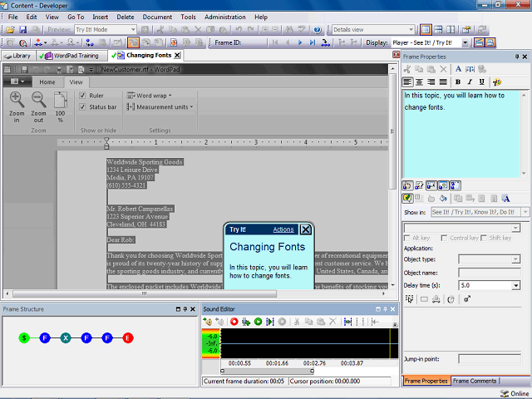Open the dropdown above Alt key checkbox
This screenshot has width=532, height=399.
[x=515, y=228]
